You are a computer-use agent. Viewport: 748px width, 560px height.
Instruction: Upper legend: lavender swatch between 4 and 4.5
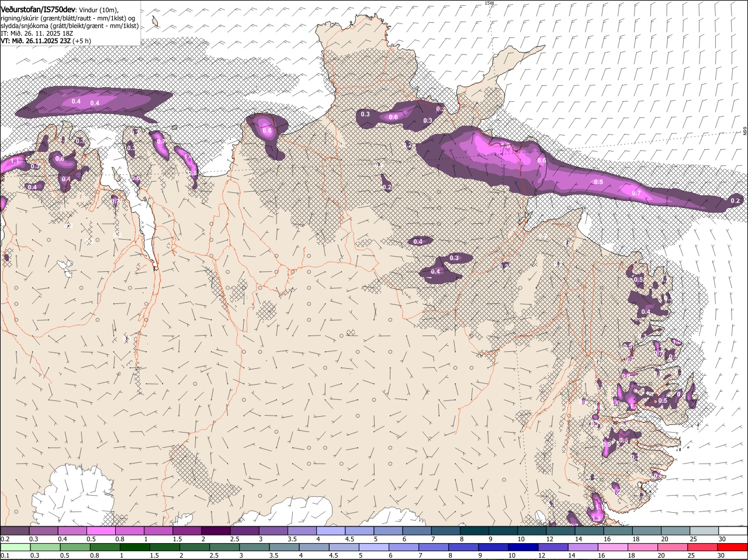point(331,530)
